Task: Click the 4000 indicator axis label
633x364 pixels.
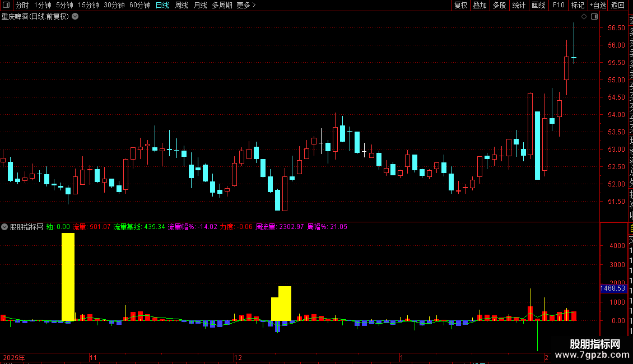Action: 617,246
